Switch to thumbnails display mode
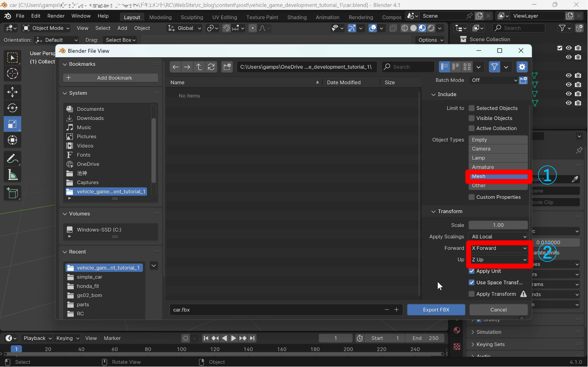The width and height of the screenshot is (588, 367). (467, 67)
